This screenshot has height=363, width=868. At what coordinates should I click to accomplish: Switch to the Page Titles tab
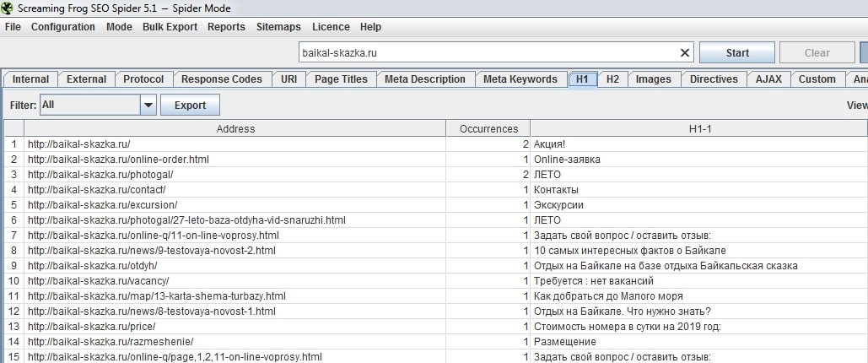click(x=341, y=79)
